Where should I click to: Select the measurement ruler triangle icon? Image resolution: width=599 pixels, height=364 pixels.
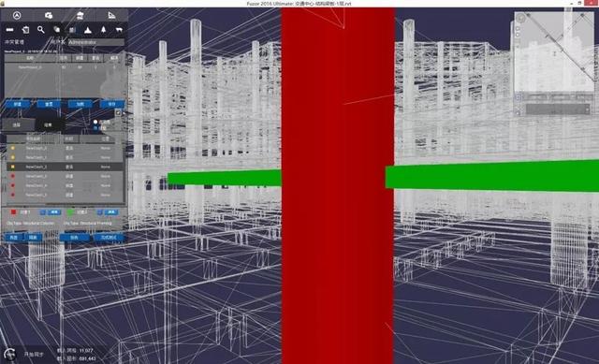click(111, 15)
